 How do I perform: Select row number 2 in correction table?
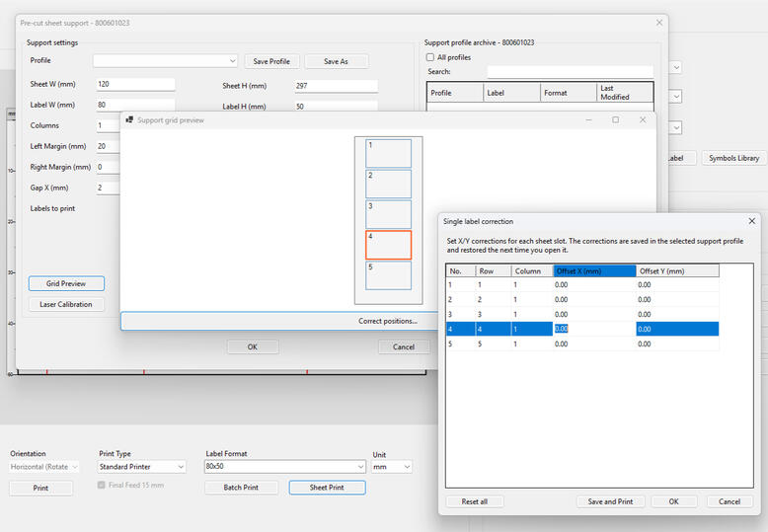(460, 299)
